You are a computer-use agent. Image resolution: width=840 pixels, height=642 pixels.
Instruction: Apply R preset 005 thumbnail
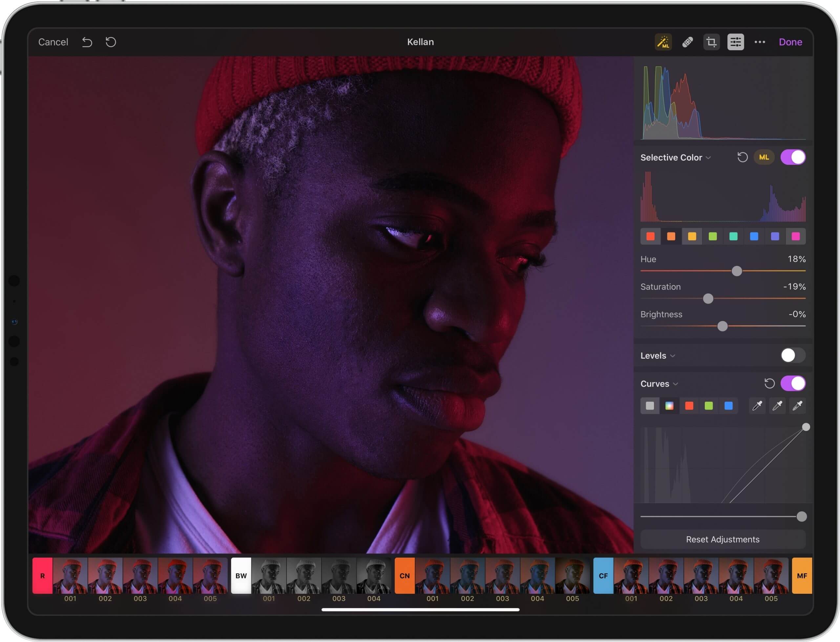pos(210,575)
